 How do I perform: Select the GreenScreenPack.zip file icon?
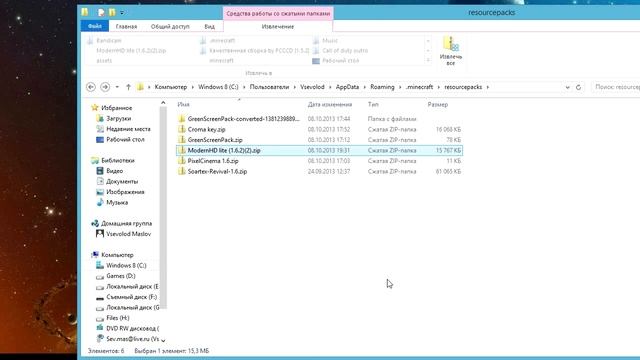tap(182, 140)
